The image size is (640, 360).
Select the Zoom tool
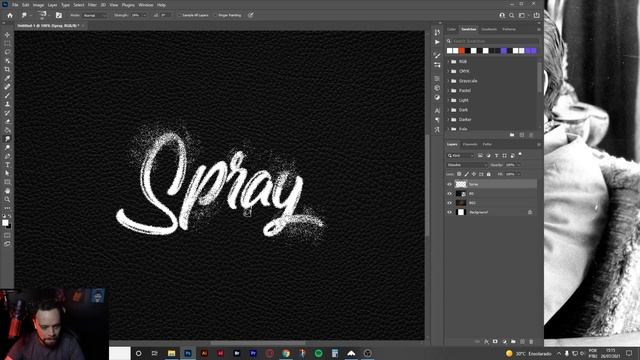tap(7, 199)
